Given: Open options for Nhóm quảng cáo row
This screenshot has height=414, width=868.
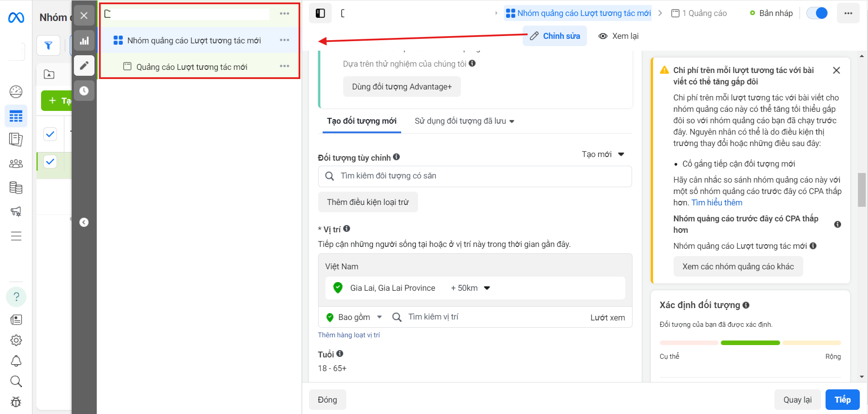Looking at the screenshot, I should (x=285, y=40).
